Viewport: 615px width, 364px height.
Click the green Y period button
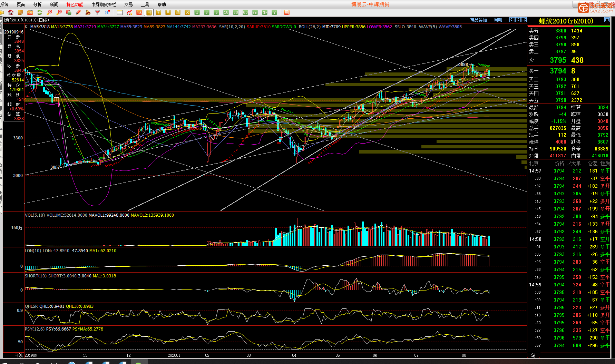[x=274, y=12]
